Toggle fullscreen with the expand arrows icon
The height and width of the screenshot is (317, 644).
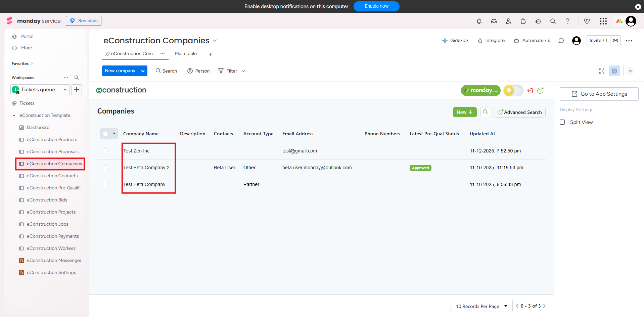coord(602,71)
